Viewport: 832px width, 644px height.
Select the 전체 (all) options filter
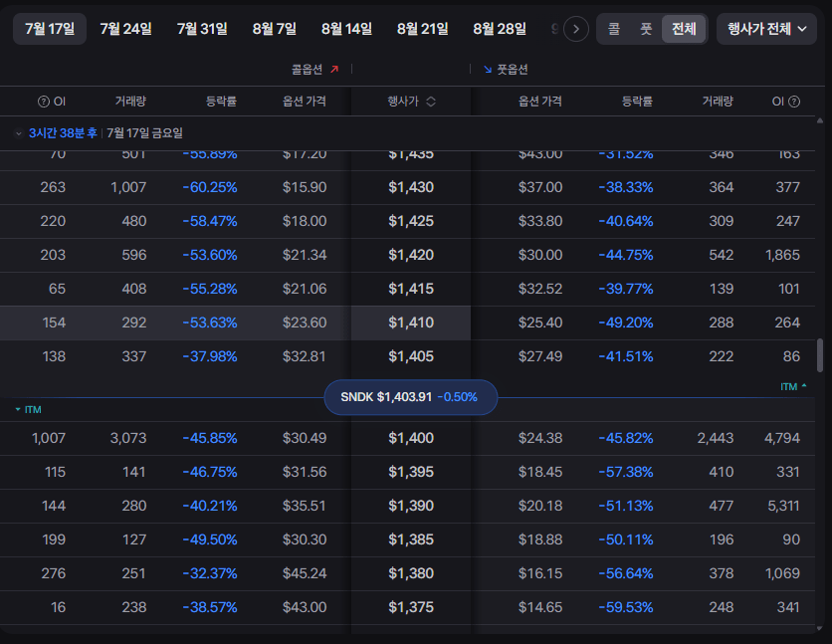pos(684,29)
